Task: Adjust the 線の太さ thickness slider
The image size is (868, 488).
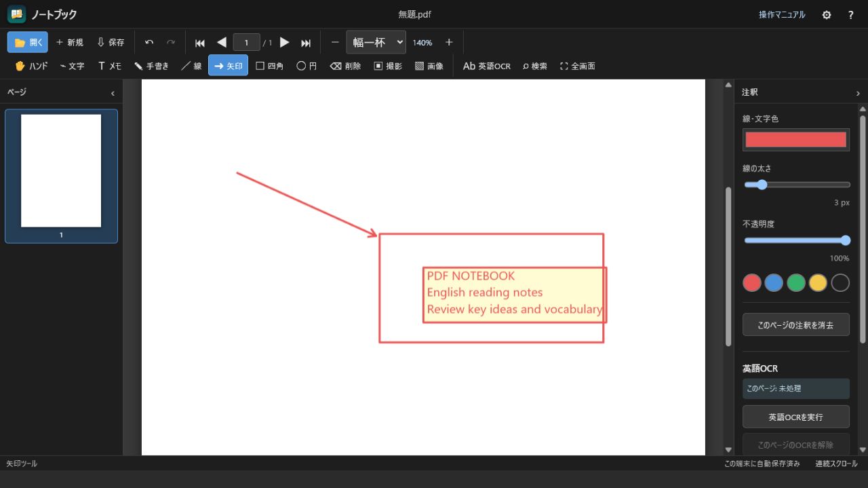Action: [x=797, y=185]
